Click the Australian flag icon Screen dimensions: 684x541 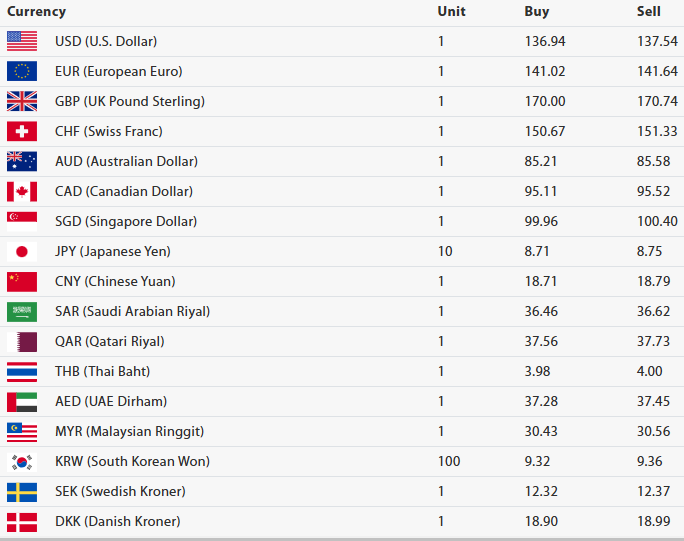pos(22,161)
